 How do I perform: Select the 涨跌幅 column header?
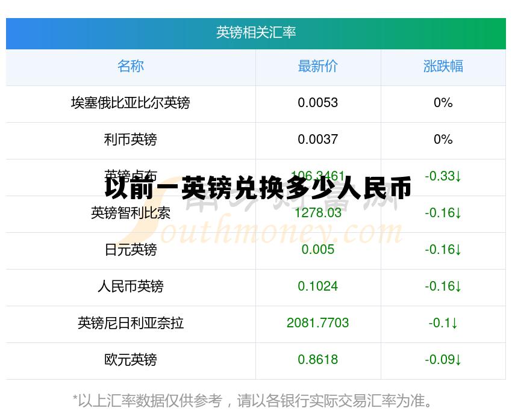pos(443,67)
